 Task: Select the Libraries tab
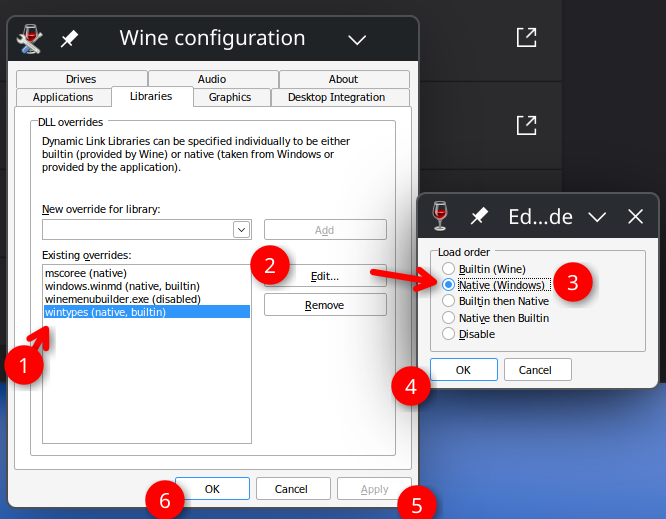(151, 96)
